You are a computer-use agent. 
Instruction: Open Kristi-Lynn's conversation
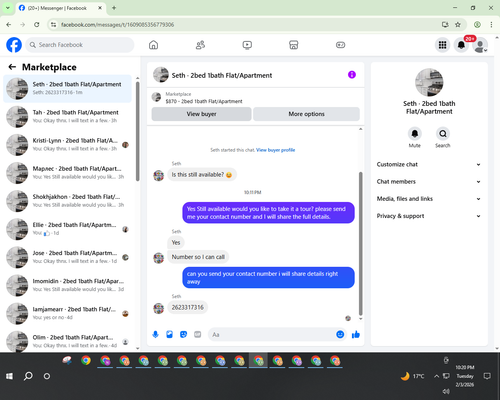pos(68,145)
